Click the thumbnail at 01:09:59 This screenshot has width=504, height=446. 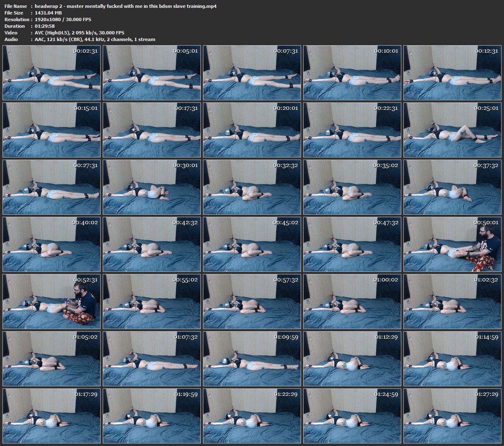click(252, 359)
